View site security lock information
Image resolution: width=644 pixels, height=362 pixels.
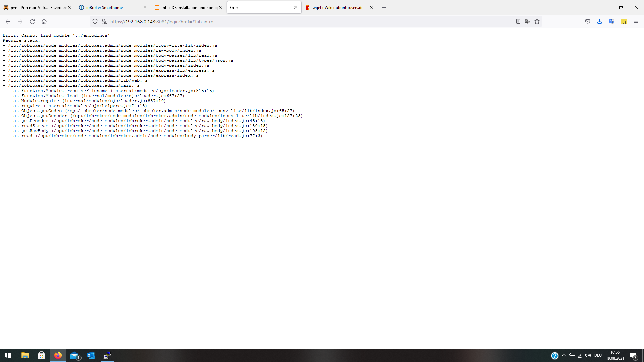pyautogui.click(x=104, y=22)
